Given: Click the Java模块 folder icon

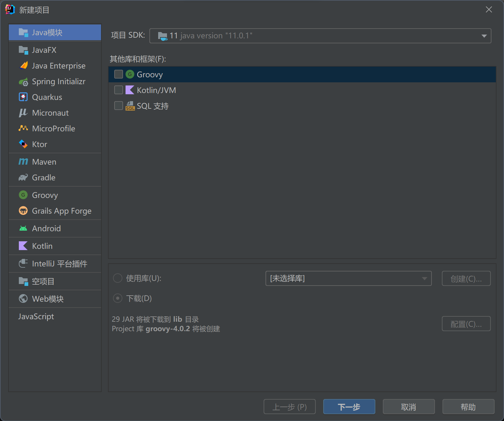Looking at the screenshot, I should point(23,32).
